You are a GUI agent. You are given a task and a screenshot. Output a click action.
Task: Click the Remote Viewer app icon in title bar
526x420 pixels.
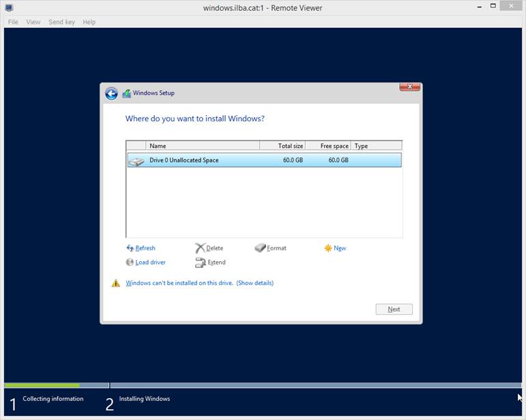click(9, 7)
